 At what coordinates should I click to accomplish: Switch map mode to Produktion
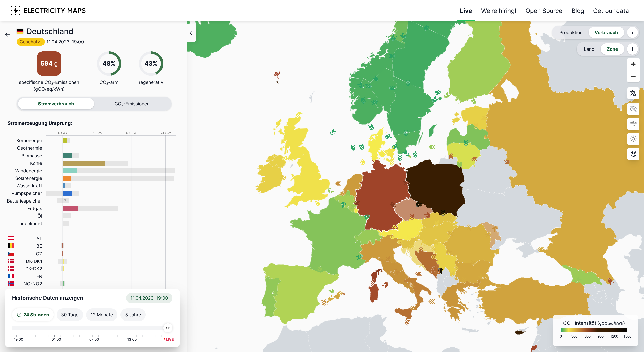pos(571,33)
